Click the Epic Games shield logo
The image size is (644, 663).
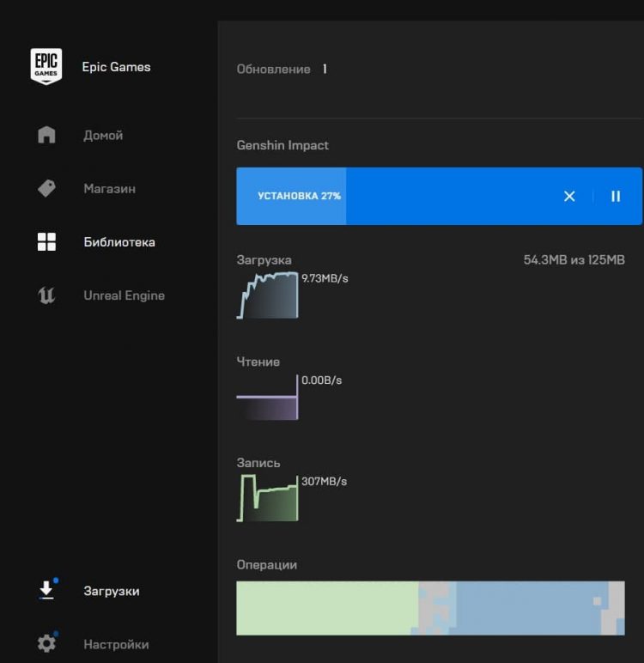pos(46,67)
